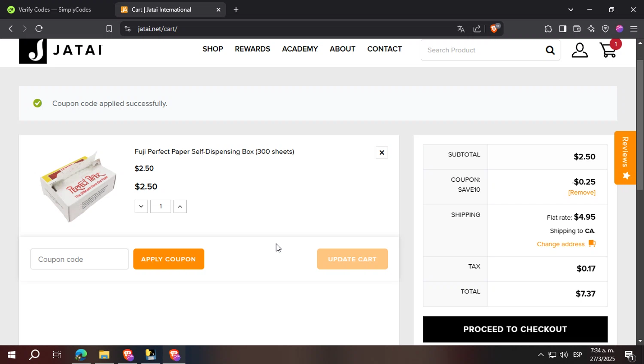The width and height of the screenshot is (644, 364).
Task: Expand the tab search dropdown
Action: click(x=571, y=9)
